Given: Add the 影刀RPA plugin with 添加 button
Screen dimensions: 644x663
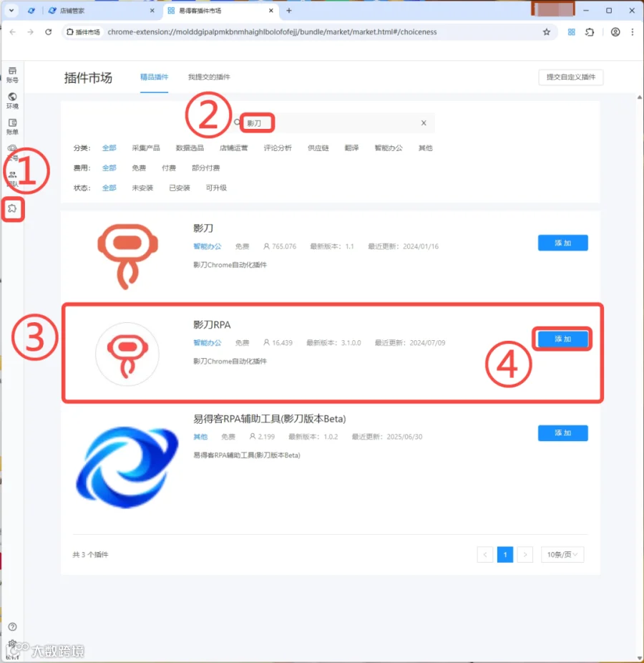Looking at the screenshot, I should 562,339.
